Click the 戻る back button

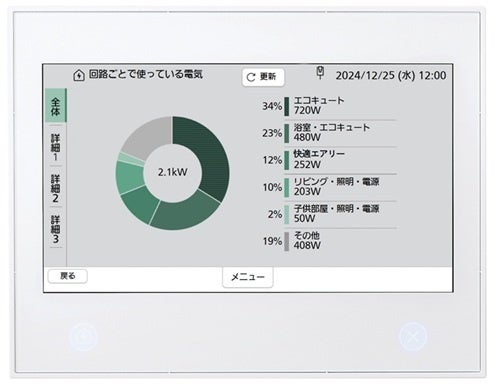point(68,276)
